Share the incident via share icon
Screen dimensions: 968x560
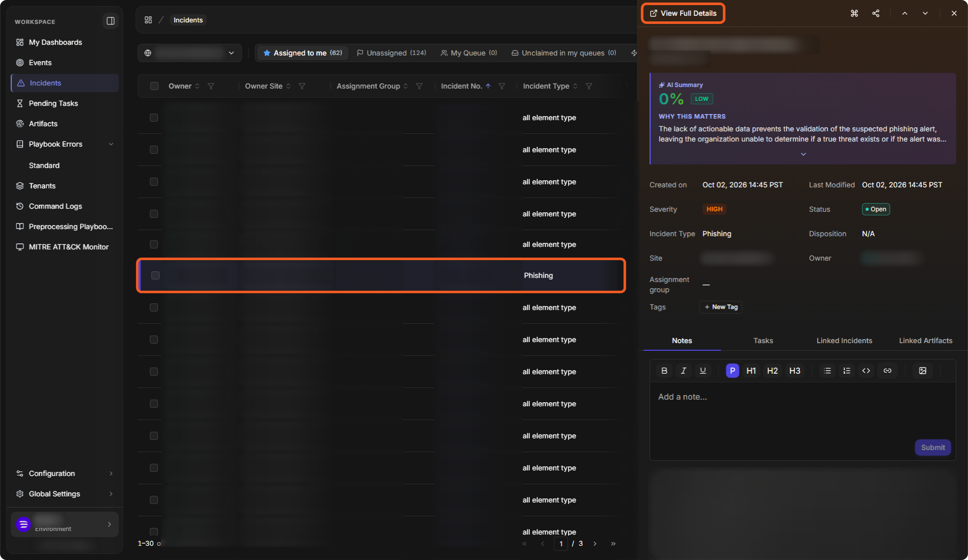876,13
